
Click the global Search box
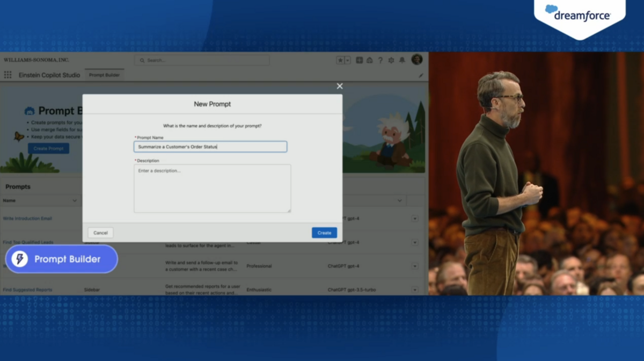202,60
